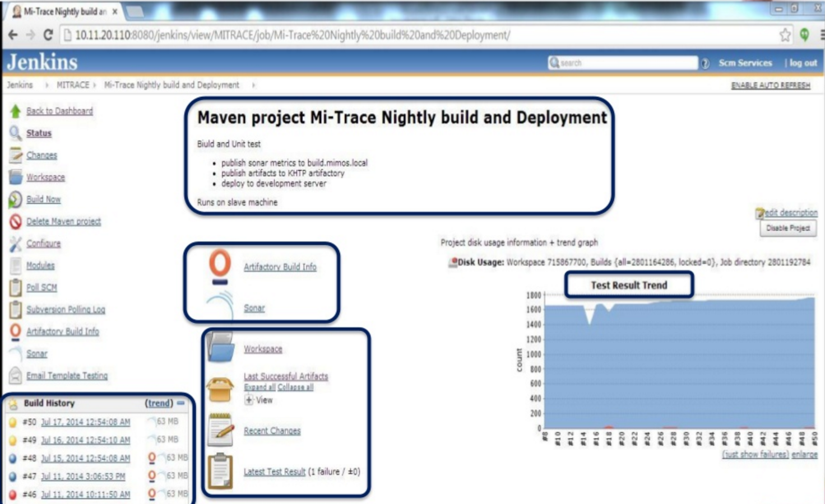Click Expand all under Last Successful Artifacts
Image resolution: width=825 pixels, height=504 pixels.
pos(259,387)
